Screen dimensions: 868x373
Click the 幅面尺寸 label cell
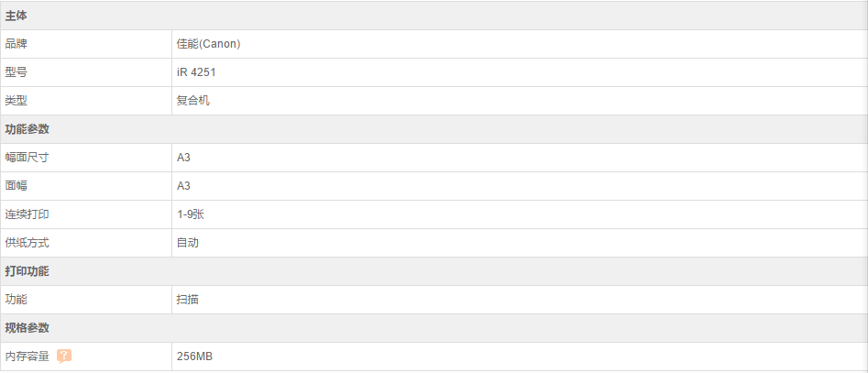(27, 158)
